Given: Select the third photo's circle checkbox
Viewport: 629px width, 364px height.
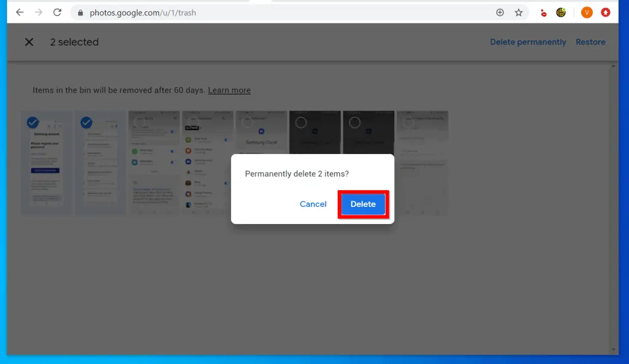Looking at the screenshot, I should [140, 123].
